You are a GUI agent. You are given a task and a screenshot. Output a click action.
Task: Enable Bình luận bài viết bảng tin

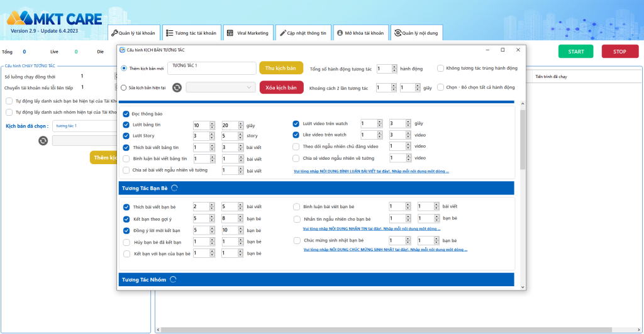coord(126,159)
